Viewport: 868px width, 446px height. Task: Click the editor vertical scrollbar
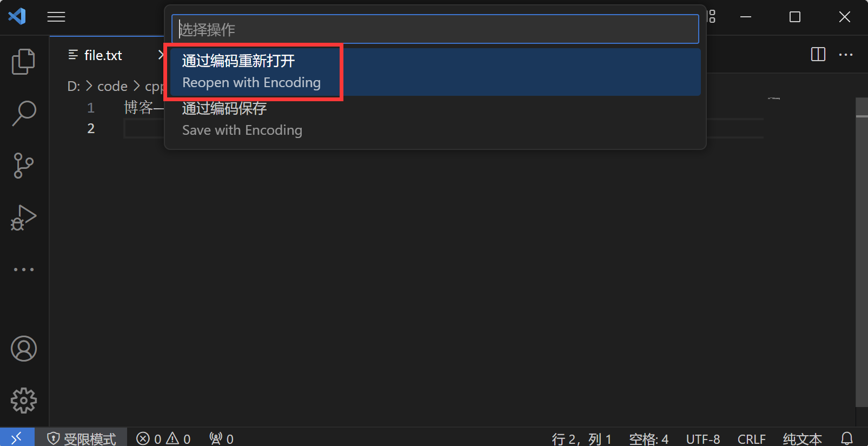[x=862, y=252]
